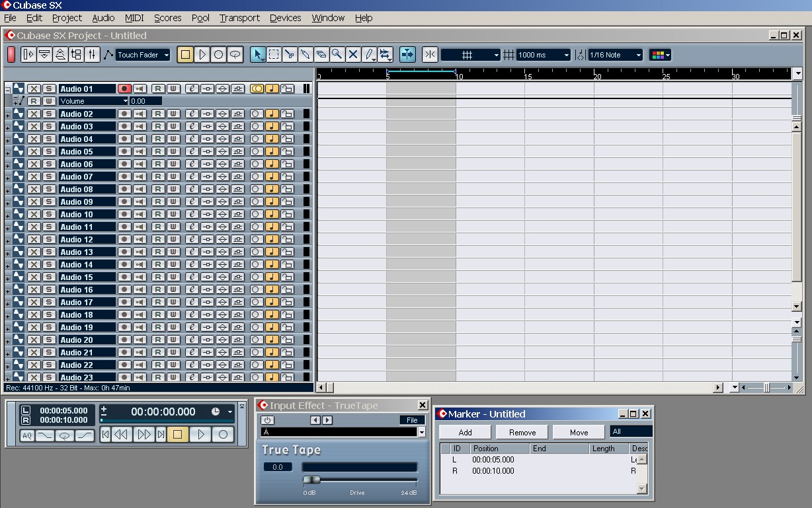Viewport: 812px width, 508px height.
Task: Show the Info line
Action: pos(44,55)
